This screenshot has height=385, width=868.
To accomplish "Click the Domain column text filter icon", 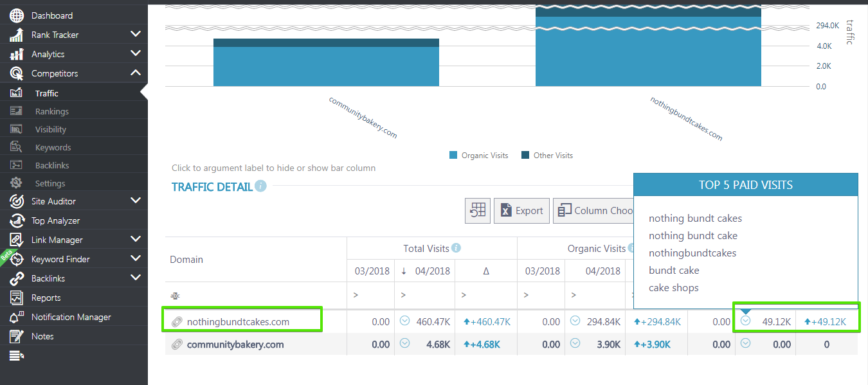I will [175, 296].
